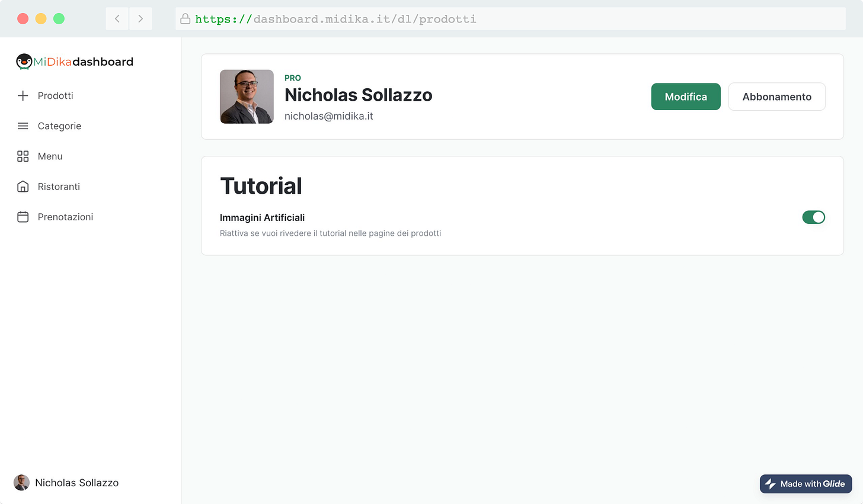Click the MiDika dashboard title text
863x504 pixels.
[x=84, y=62]
